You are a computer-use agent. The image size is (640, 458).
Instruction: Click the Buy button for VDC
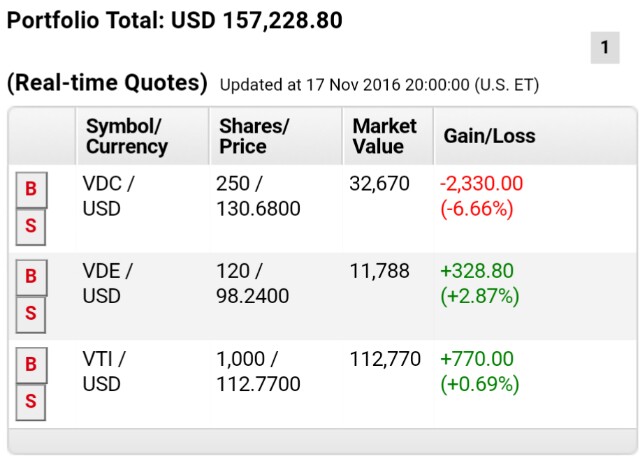coord(31,189)
